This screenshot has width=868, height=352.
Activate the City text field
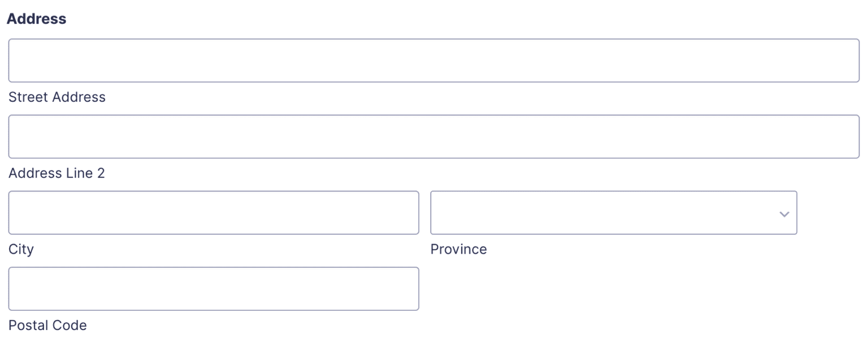point(214,212)
